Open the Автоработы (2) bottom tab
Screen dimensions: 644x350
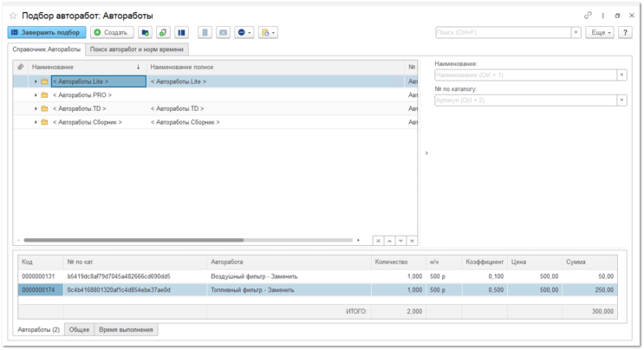point(39,329)
